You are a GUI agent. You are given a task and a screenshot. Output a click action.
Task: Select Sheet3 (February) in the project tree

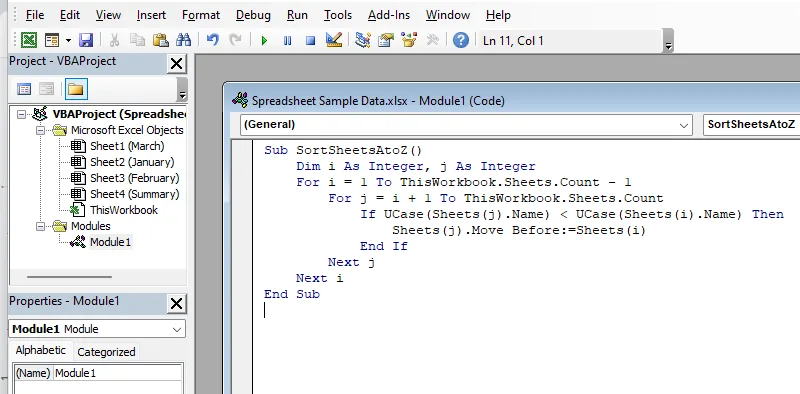pyautogui.click(x=135, y=178)
